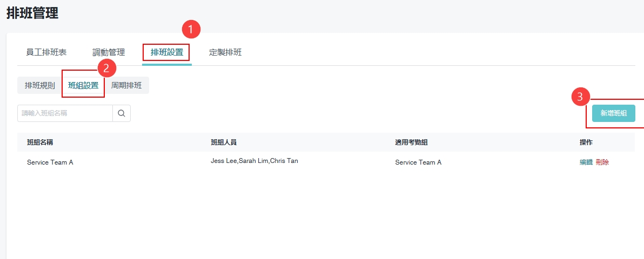Click the search magnifier icon
This screenshot has width=644, height=259.
(122, 113)
